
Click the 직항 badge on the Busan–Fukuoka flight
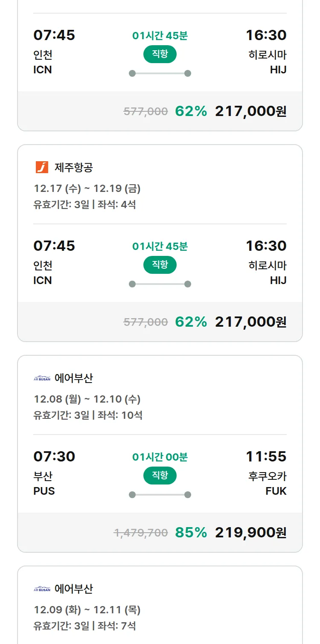[160, 476]
